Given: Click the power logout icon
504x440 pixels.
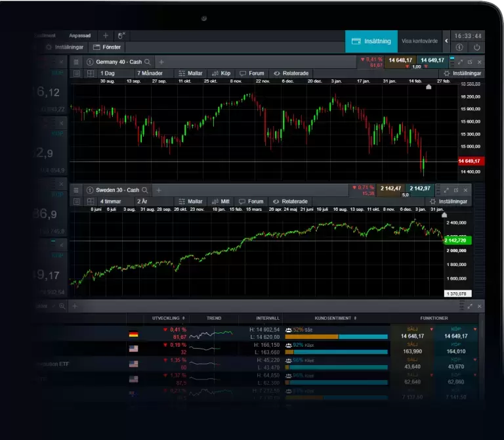Looking at the screenshot, I should [476, 47].
